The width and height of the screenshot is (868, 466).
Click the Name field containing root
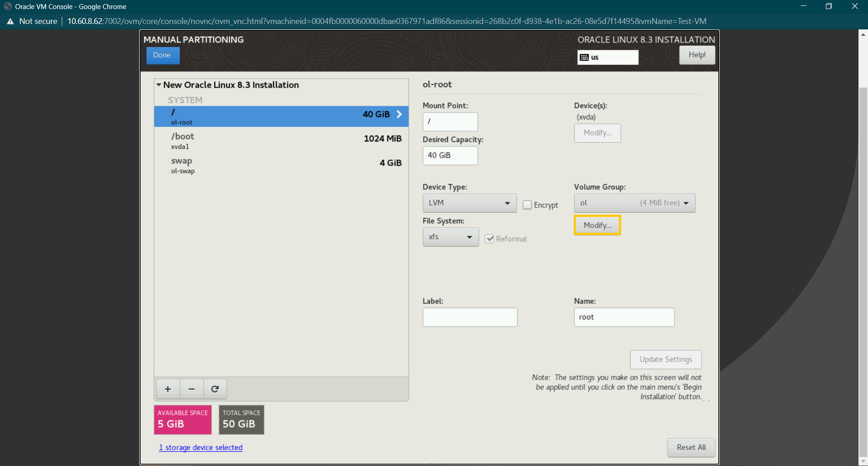pos(624,317)
